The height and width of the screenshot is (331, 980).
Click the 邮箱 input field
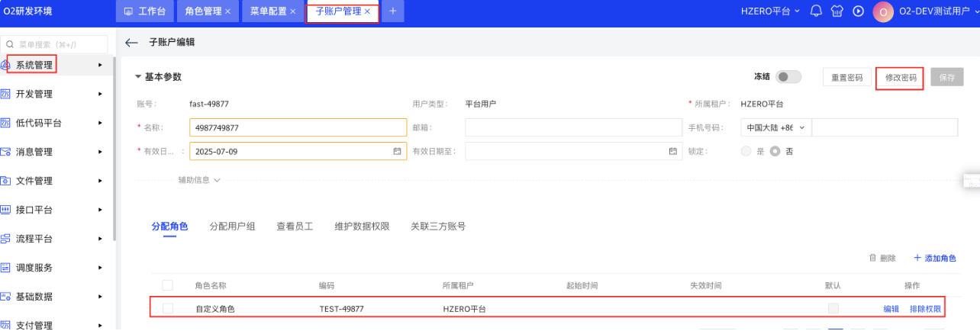click(x=572, y=127)
